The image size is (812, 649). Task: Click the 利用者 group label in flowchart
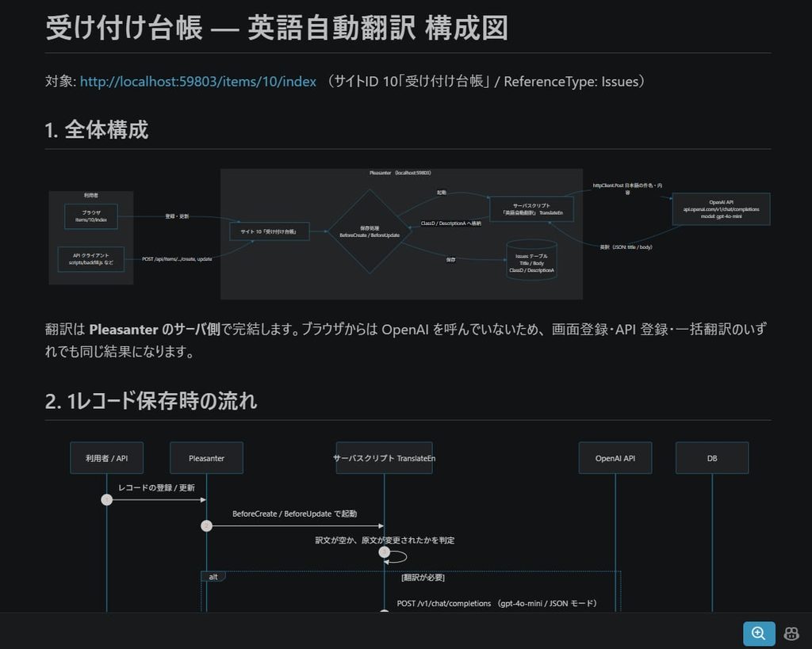pyautogui.click(x=91, y=195)
